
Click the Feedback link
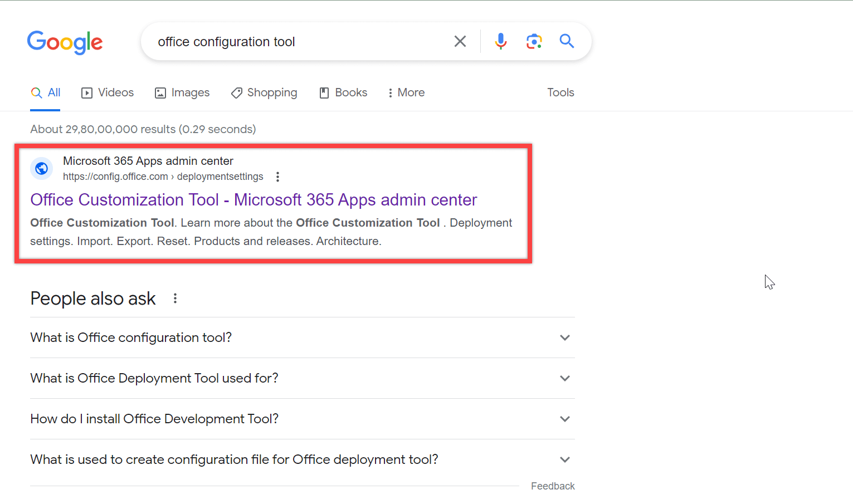553,486
